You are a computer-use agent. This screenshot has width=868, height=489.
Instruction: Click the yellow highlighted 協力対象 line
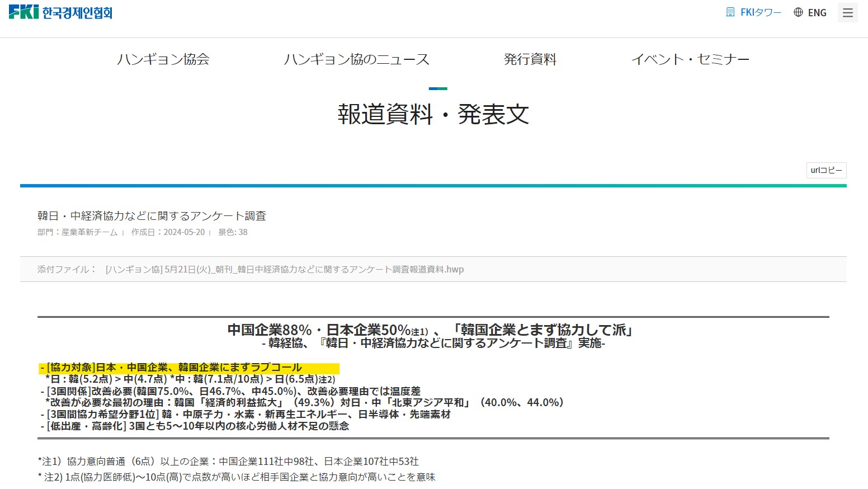point(189,368)
